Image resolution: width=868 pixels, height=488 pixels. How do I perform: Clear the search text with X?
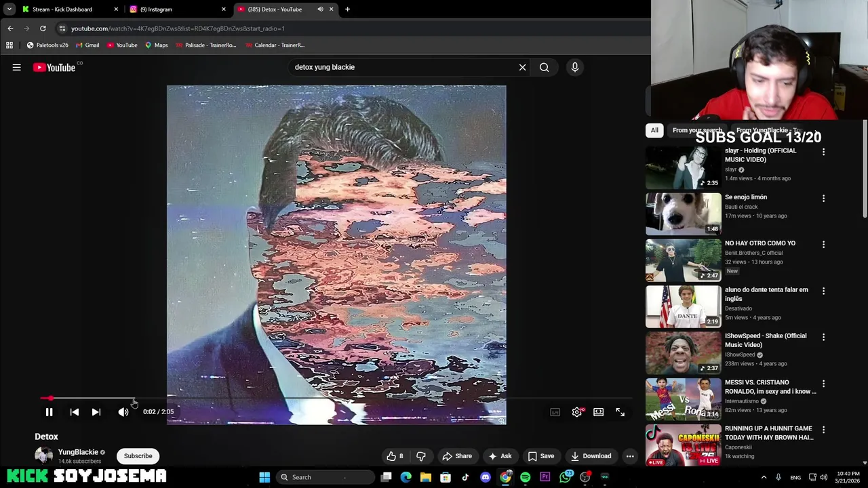[522, 67]
